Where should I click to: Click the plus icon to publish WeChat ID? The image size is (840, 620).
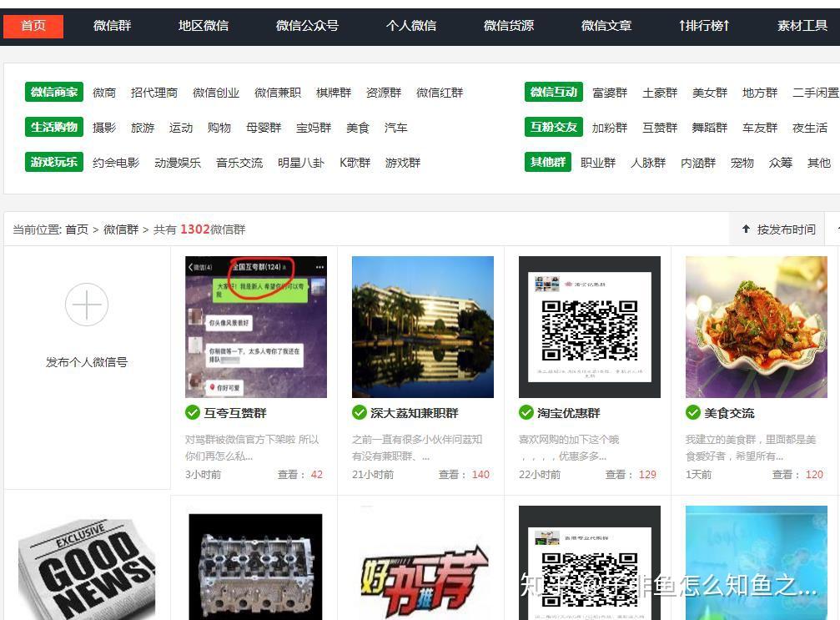(x=87, y=305)
